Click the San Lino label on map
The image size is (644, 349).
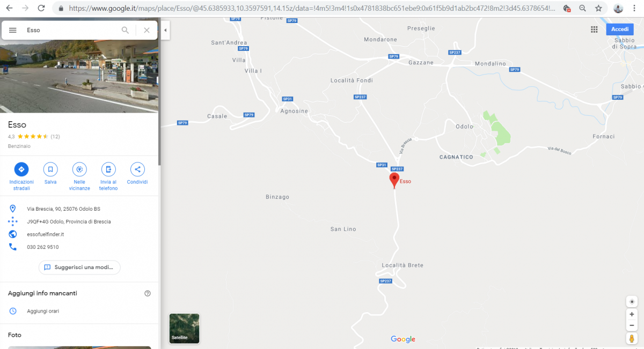coord(343,229)
